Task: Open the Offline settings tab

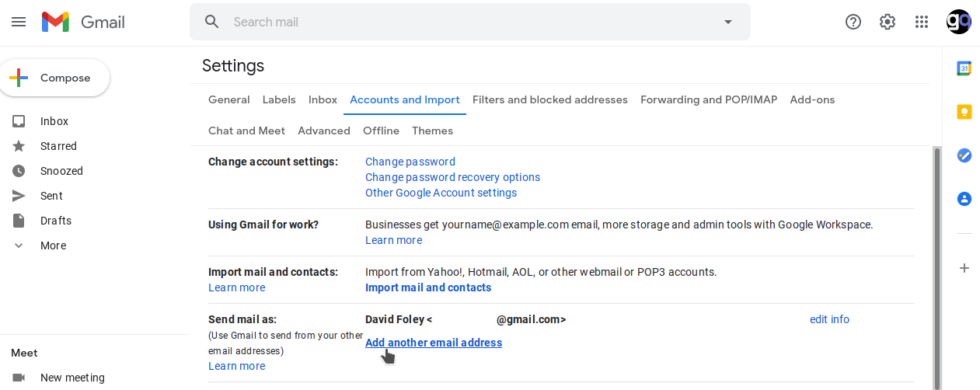Action: pos(381,131)
